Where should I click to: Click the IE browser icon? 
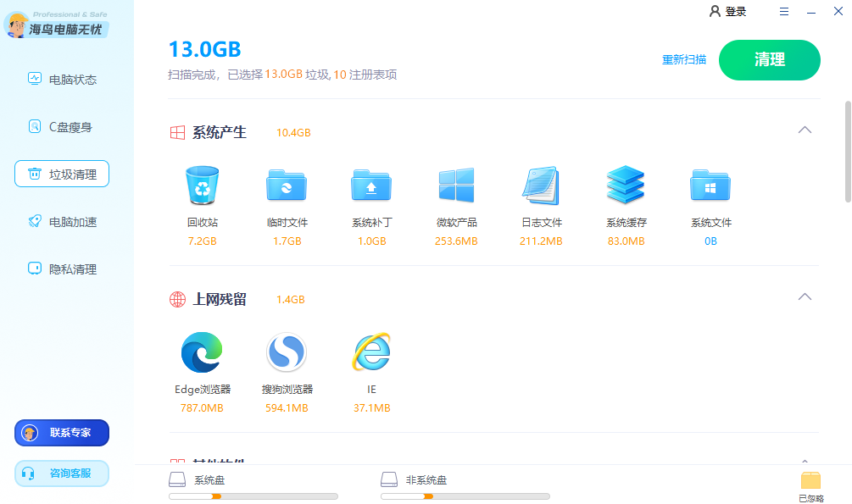click(x=371, y=352)
